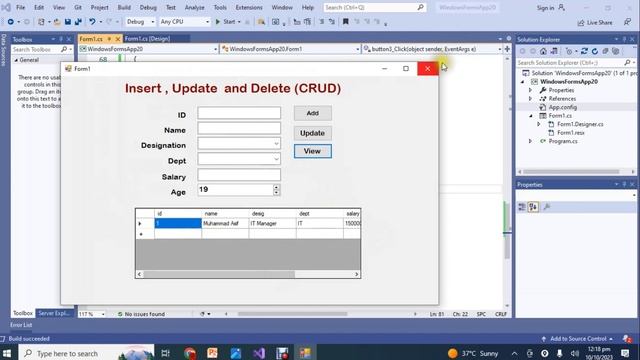Click the Error List panel tab
The image size is (640, 360).
(21, 325)
